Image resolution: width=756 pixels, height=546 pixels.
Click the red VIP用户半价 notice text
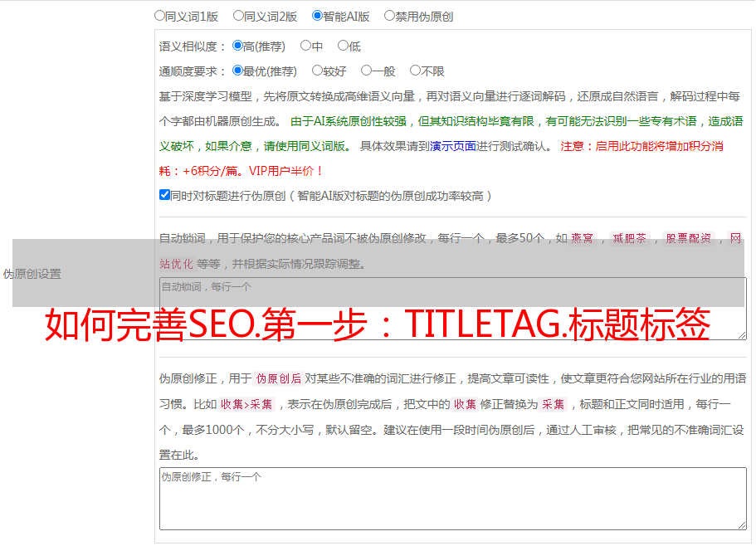click(285, 171)
